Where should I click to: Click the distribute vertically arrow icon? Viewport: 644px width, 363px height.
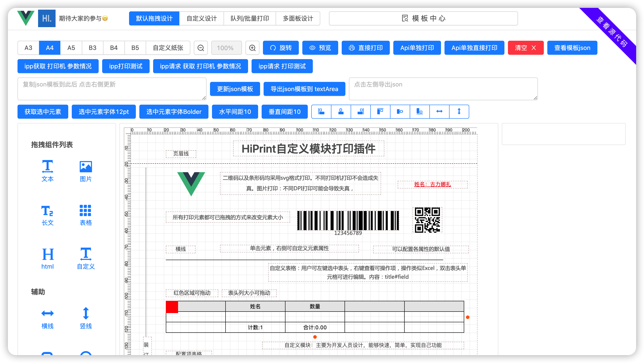coord(459,111)
